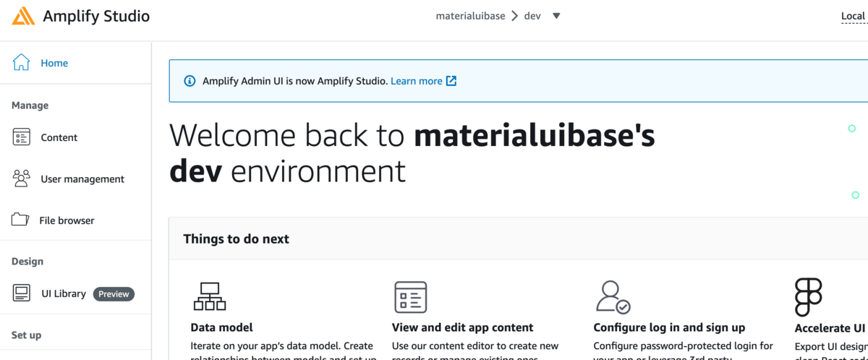The image size is (868, 360).
Task: Click the Data model diagram icon
Action: tap(210, 296)
